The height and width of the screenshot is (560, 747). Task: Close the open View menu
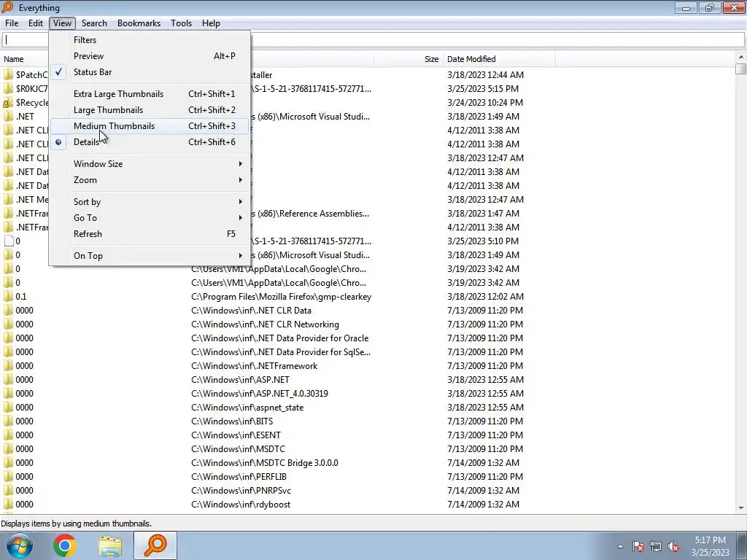62,23
